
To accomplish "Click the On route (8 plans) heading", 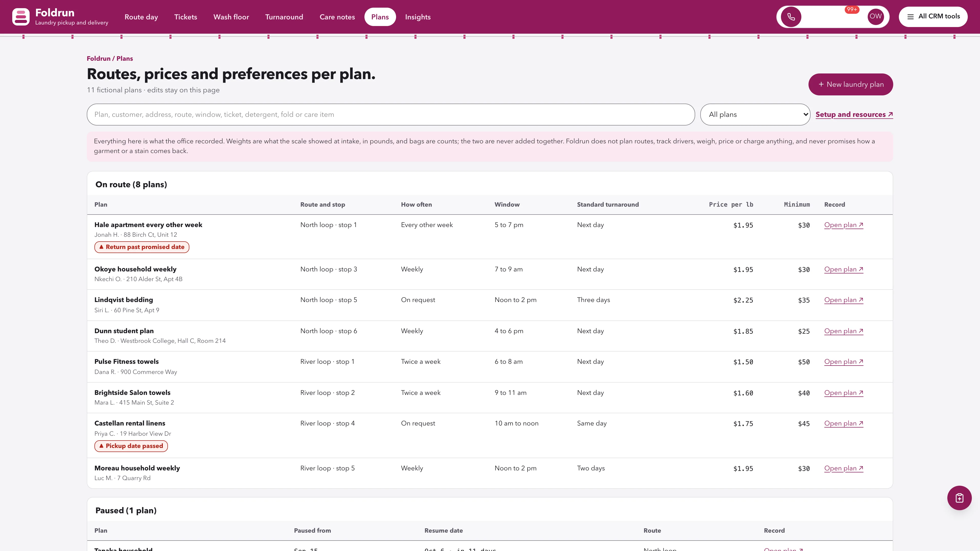I will (x=131, y=184).
